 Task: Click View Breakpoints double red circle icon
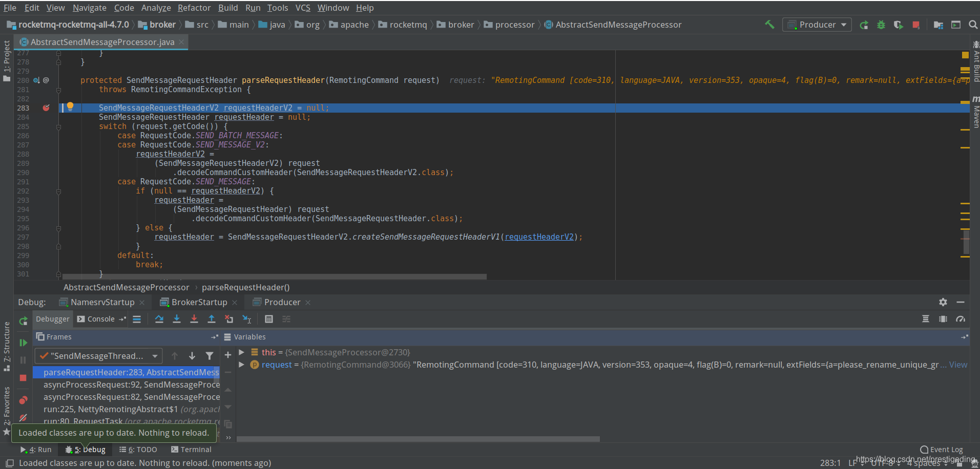[x=23, y=400]
